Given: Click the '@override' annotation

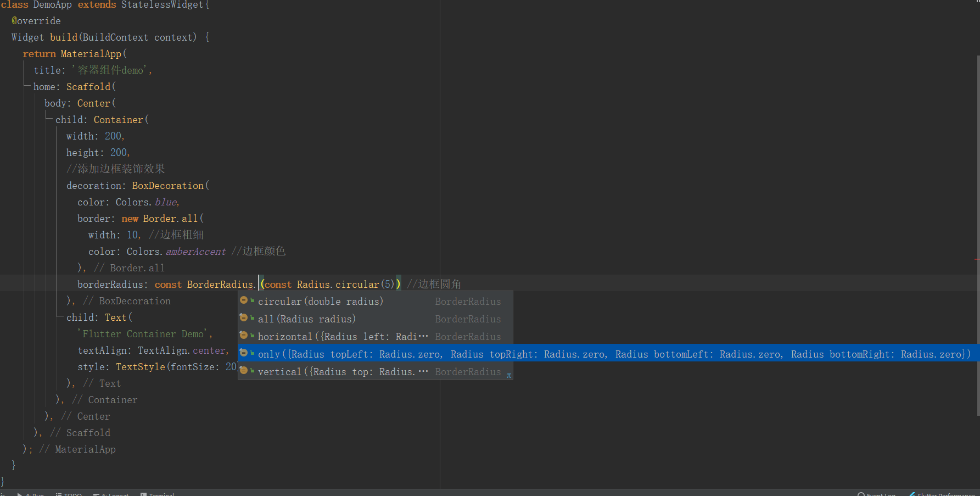Looking at the screenshot, I should click(36, 21).
